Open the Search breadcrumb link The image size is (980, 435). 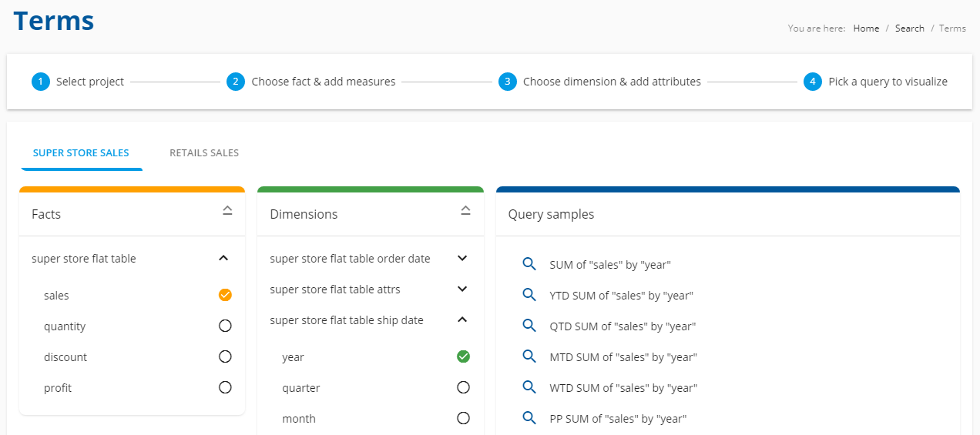point(910,28)
